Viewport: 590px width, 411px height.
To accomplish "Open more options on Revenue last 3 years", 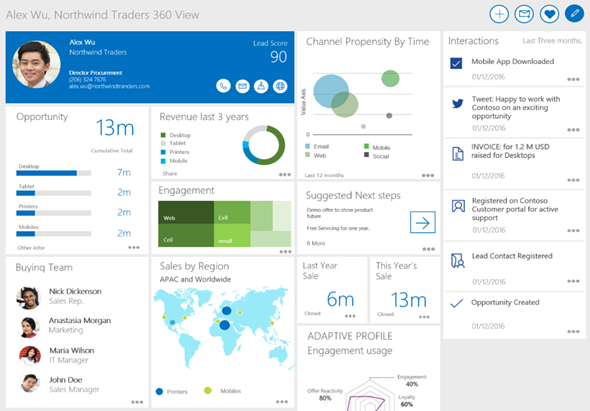I will [x=285, y=174].
